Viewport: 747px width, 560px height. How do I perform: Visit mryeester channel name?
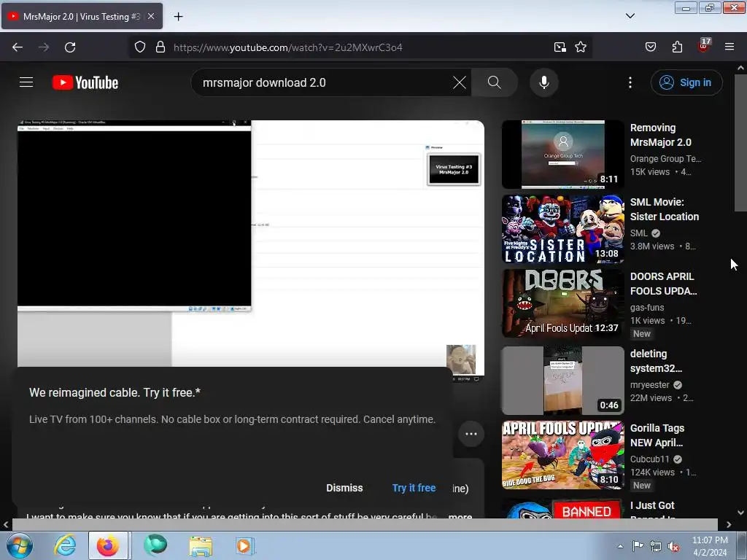pos(650,385)
